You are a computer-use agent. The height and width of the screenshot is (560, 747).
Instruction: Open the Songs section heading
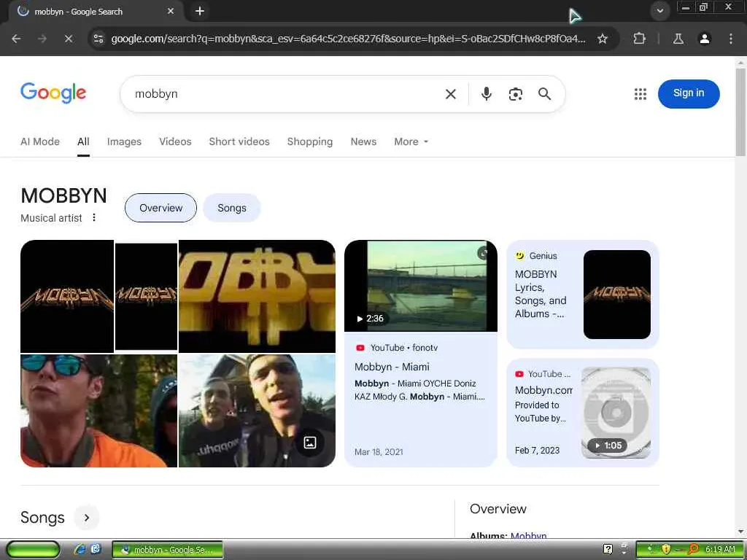[x=42, y=518]
